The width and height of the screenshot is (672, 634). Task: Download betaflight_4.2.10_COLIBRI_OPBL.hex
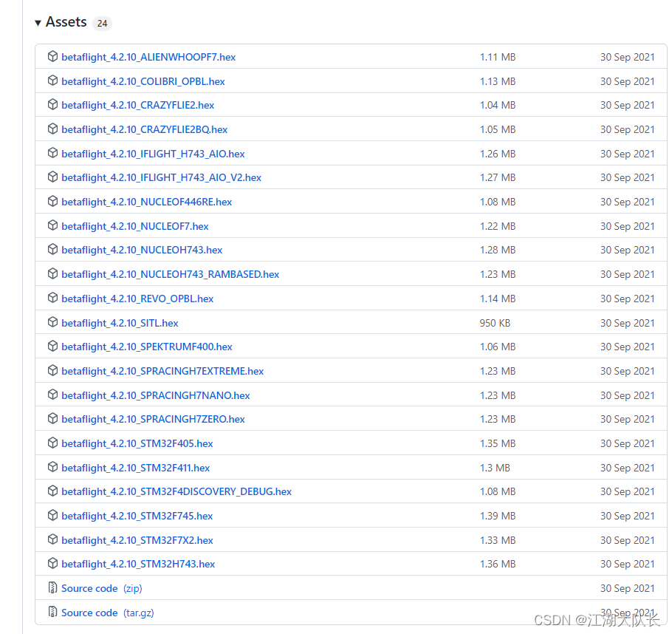143,81
